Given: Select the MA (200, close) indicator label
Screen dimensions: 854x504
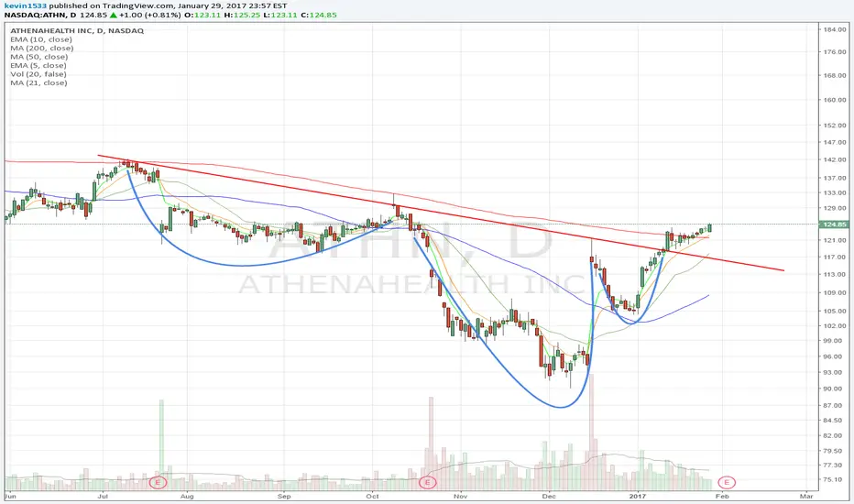Looking at the screenshot, I should [41, 48].
